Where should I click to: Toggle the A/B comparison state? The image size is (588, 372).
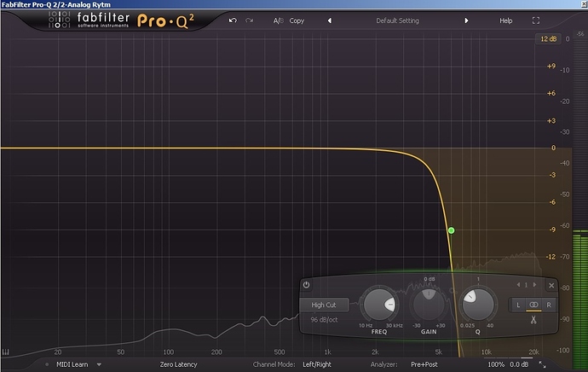[279, 20]
